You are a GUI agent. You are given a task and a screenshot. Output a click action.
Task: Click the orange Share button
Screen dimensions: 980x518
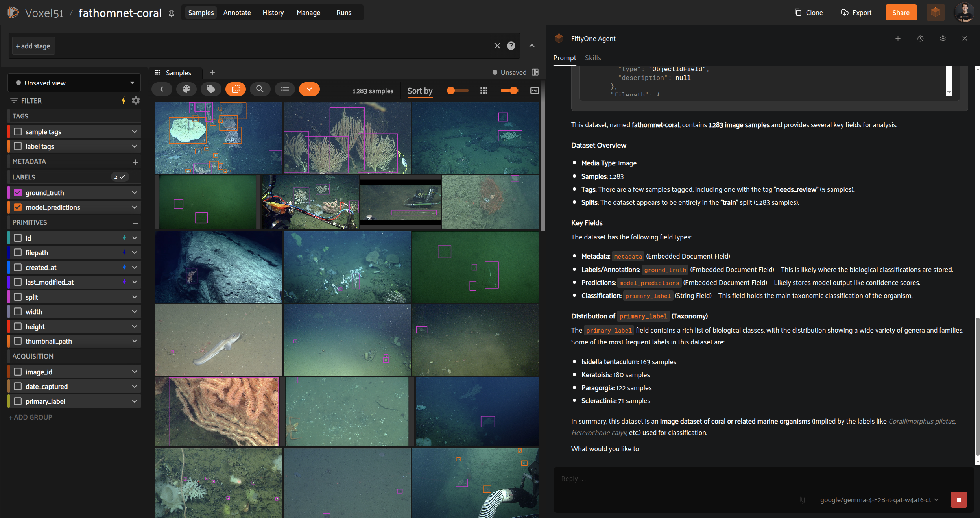[901, 13]
